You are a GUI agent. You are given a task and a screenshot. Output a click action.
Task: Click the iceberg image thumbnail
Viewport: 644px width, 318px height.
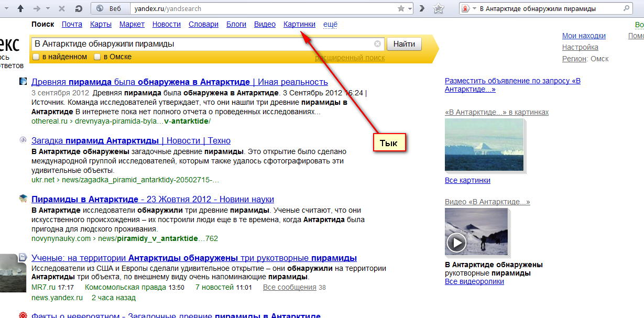(484, 145)
